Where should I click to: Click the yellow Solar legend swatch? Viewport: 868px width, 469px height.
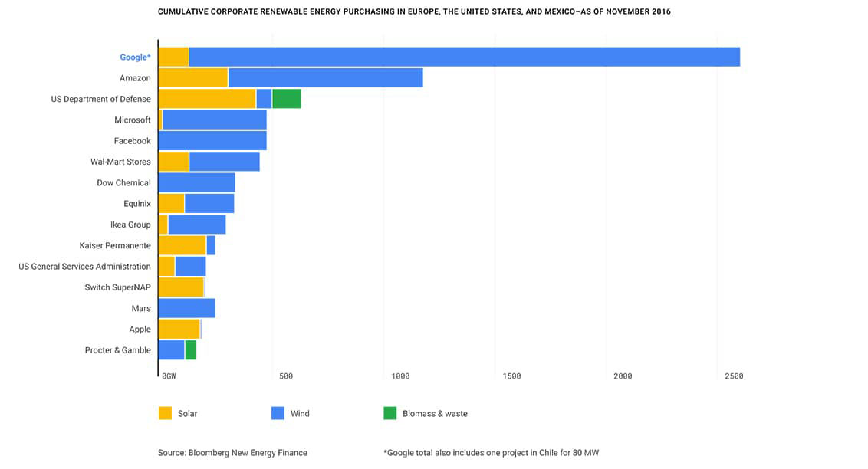165,413
